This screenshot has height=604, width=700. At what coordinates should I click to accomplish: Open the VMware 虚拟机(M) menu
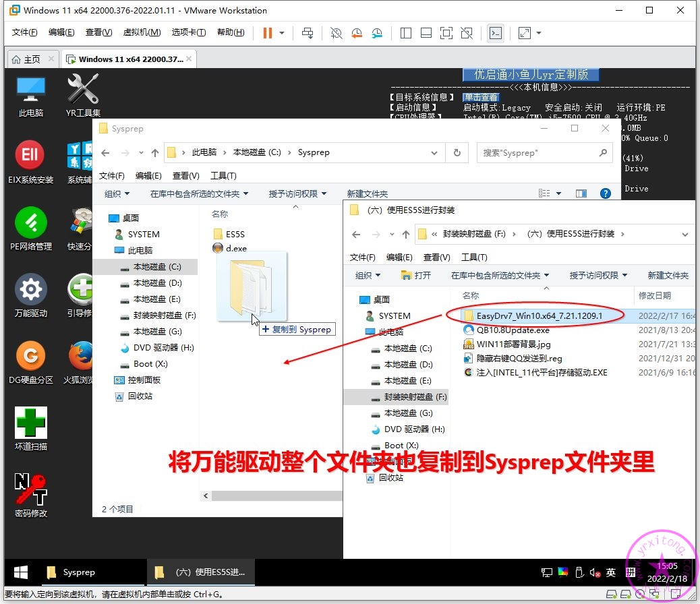(142, 32)
